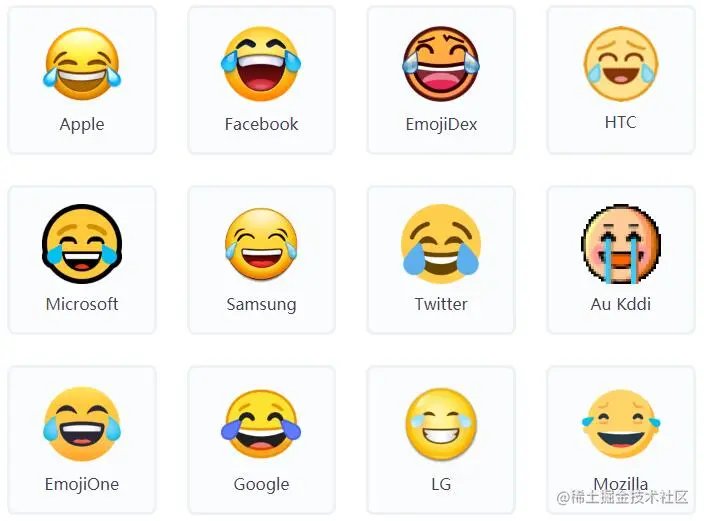Click the Apple laughing-tears emoji

click(x=82, y=64)
